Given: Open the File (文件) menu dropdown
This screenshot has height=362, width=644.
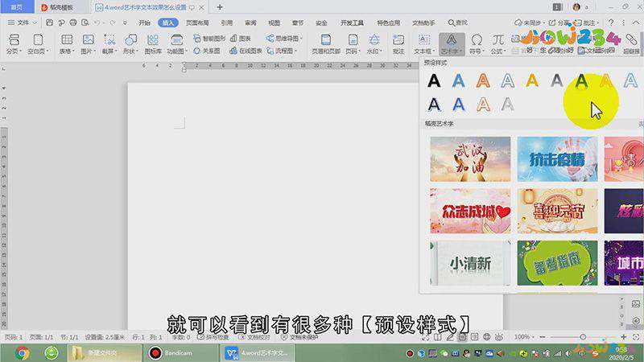Looking at the screenshot, I should coord(23,23).
